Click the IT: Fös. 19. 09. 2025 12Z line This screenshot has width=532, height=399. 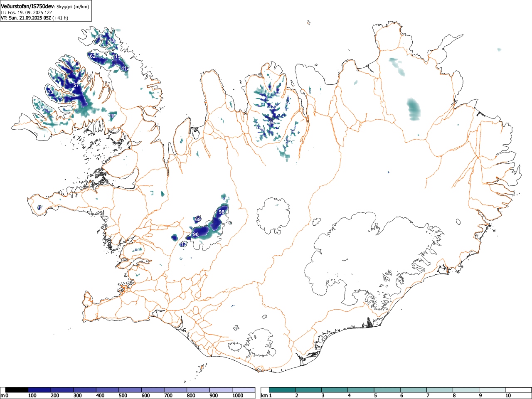pyautogui.click(x=26, y=12)
